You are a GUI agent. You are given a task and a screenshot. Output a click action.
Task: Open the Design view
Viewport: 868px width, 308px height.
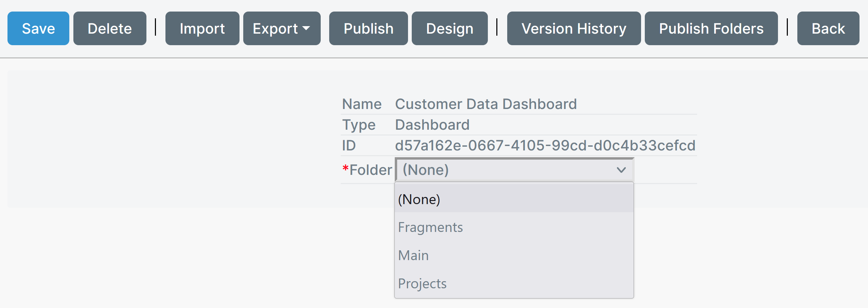pos(449,29)
